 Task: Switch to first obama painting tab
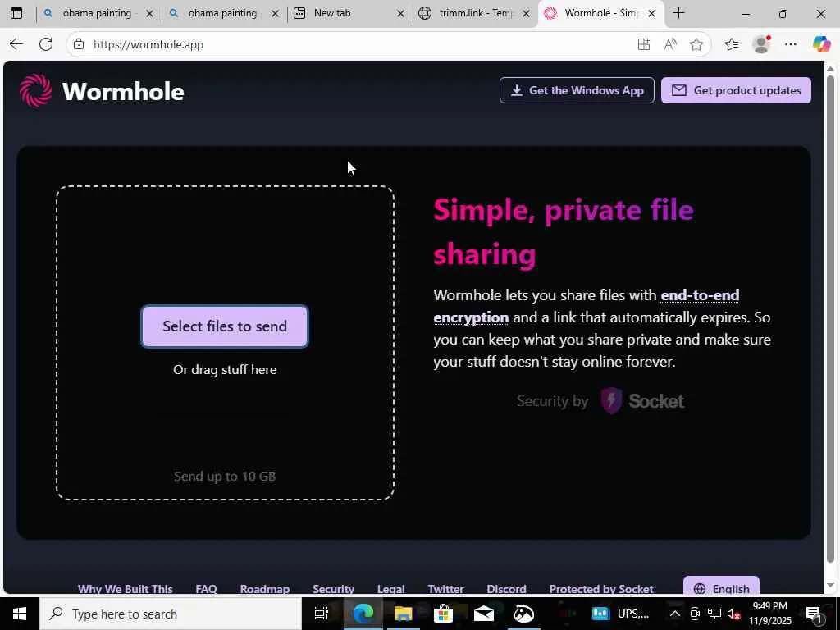[x=99, y=13]
